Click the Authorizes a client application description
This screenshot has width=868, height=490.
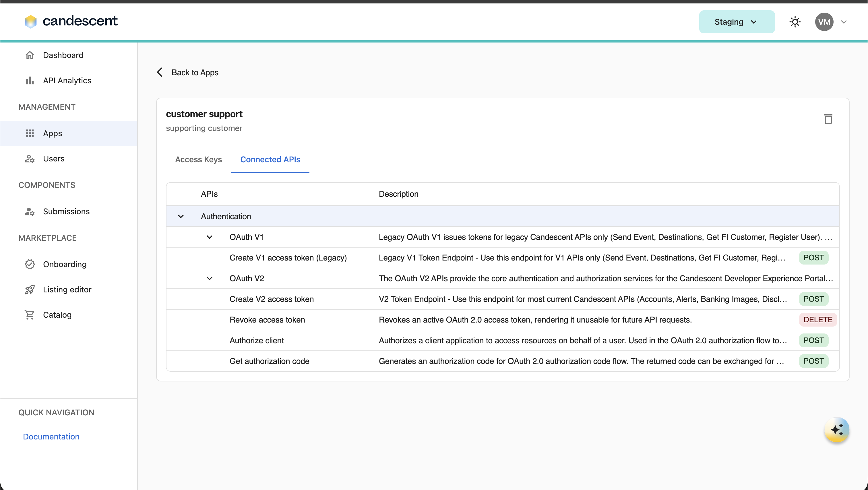click(x=583, y=340)
